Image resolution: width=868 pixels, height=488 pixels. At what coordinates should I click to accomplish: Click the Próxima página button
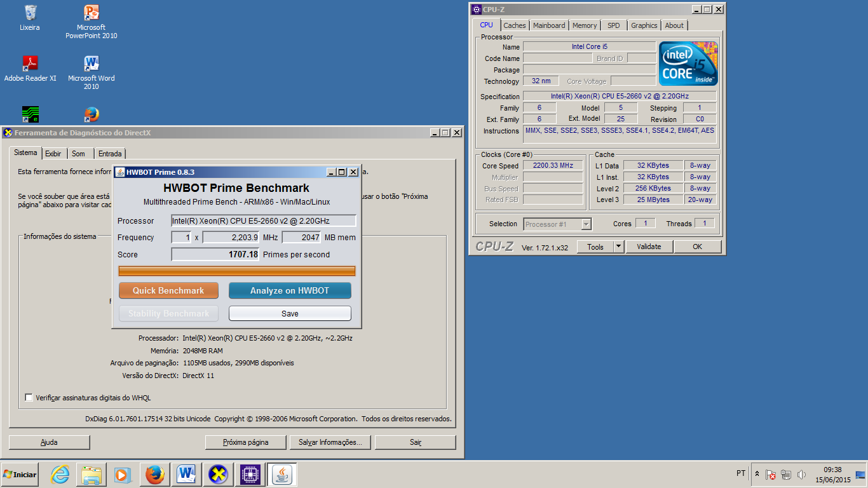246,442
